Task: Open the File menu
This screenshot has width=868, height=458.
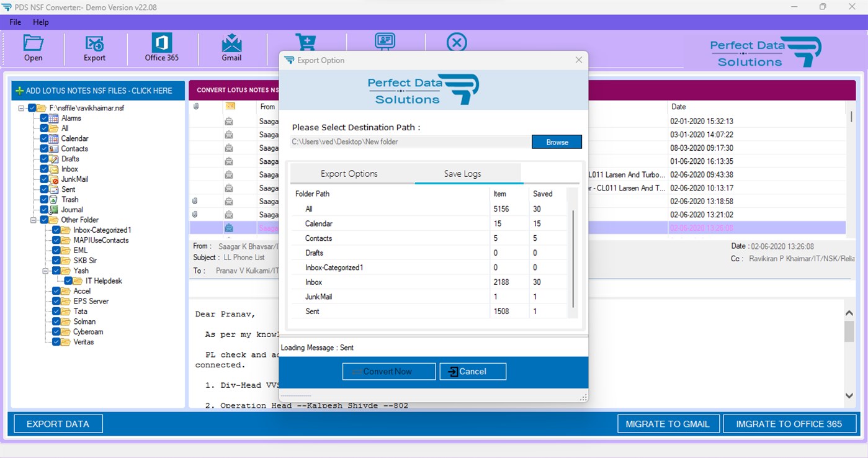Action: pos(14,22)
